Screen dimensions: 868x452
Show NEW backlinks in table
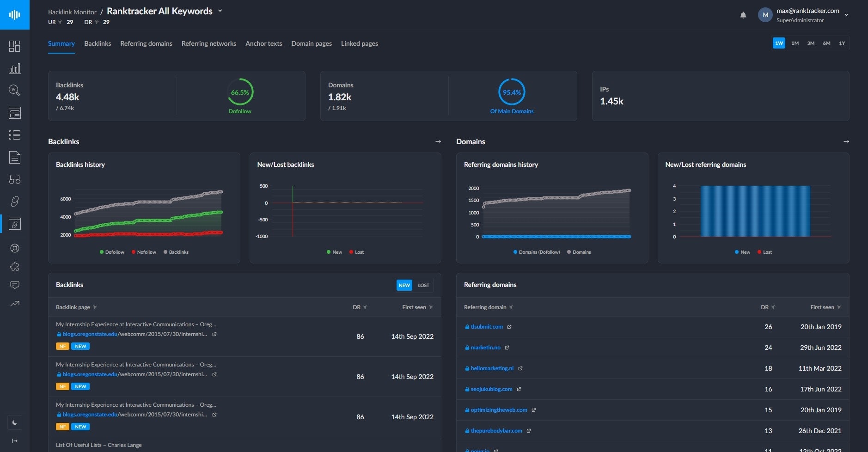click(404, 285)
